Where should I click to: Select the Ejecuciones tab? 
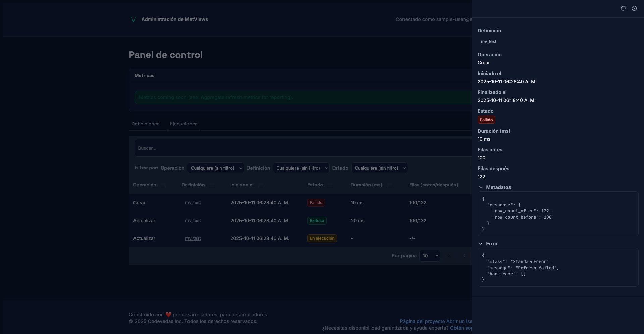183,124
